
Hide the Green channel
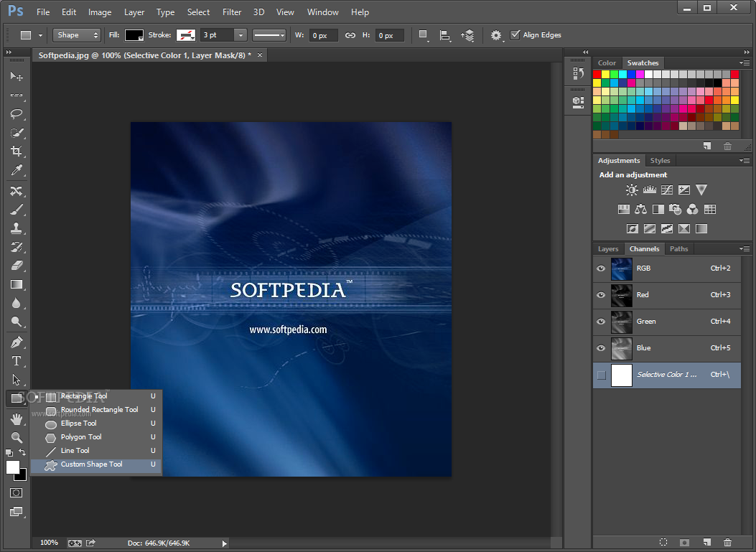[601, 322]
